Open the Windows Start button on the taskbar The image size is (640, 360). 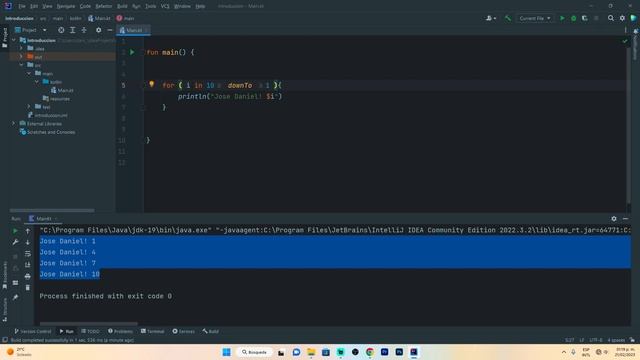click(x=227, y=352)
